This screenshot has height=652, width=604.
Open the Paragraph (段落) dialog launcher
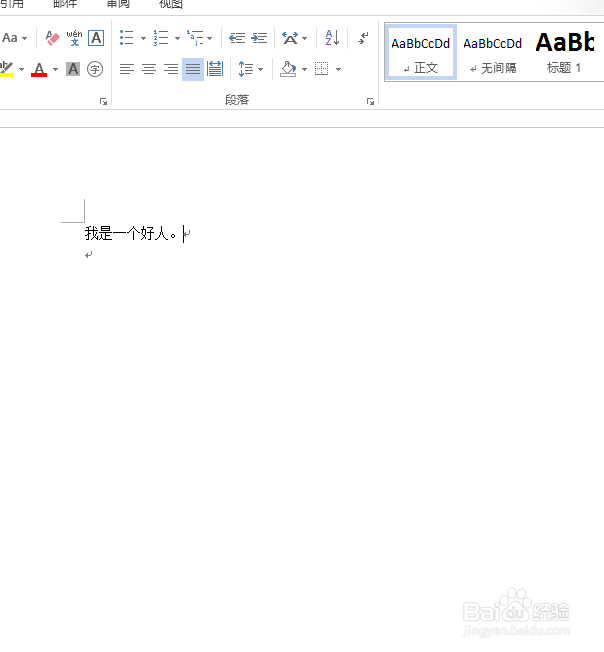(370, 101)
